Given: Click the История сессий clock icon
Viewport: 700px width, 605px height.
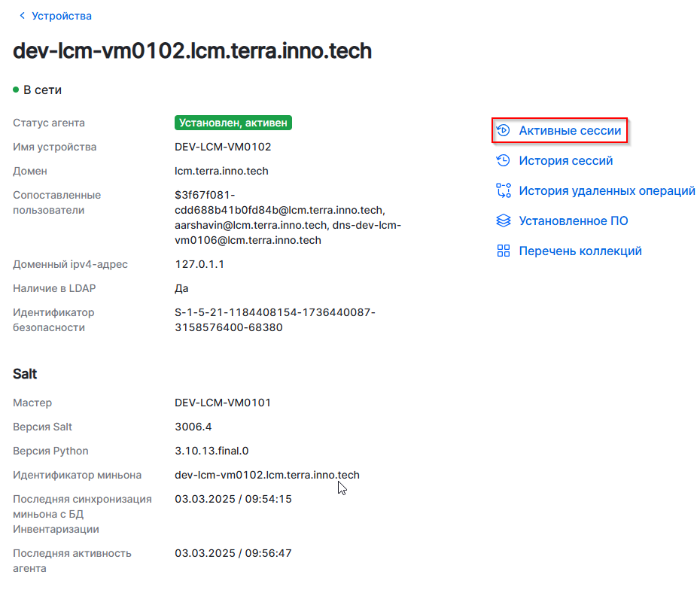Looking at the screenshot, I should [x=504, y=161].
